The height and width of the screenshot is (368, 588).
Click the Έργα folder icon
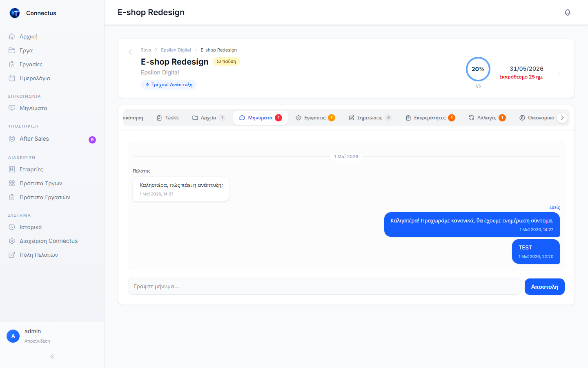(x=12, y=50)
